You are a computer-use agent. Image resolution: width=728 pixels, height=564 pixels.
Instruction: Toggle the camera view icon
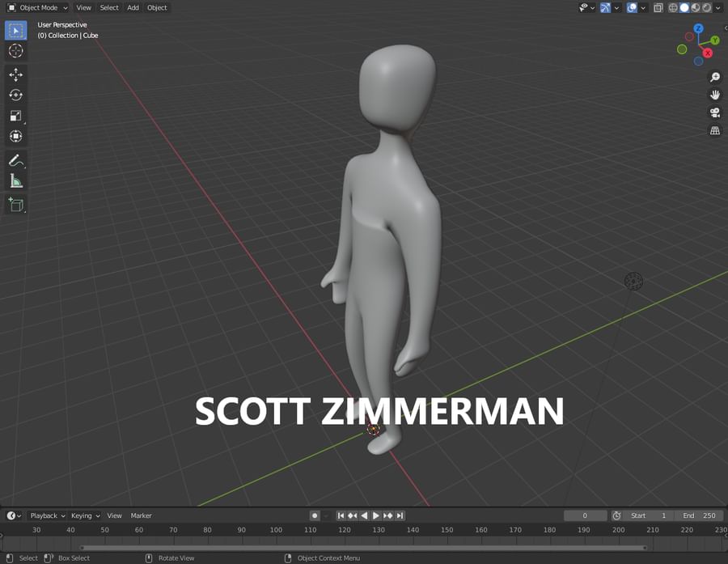[x=715, y=112]
